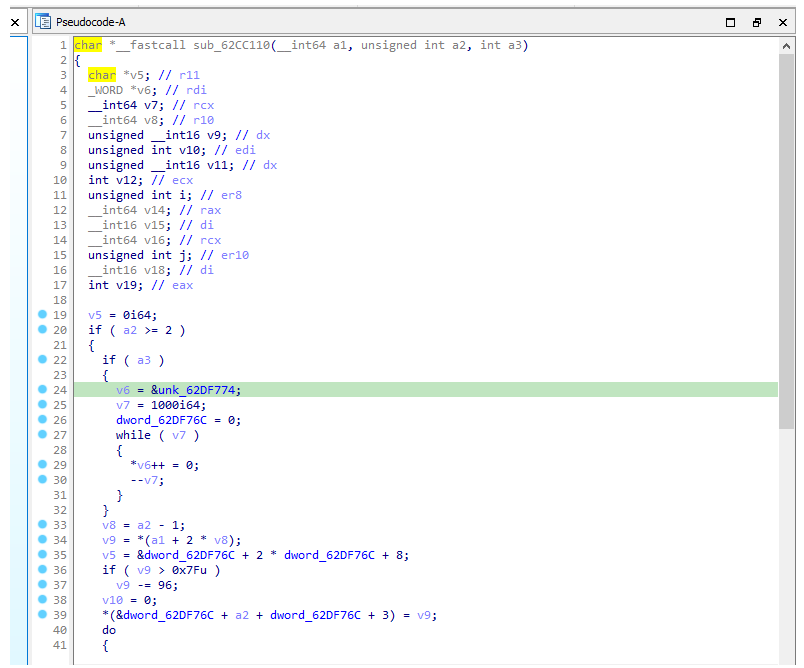Click 96 constant on line 37

165,585
